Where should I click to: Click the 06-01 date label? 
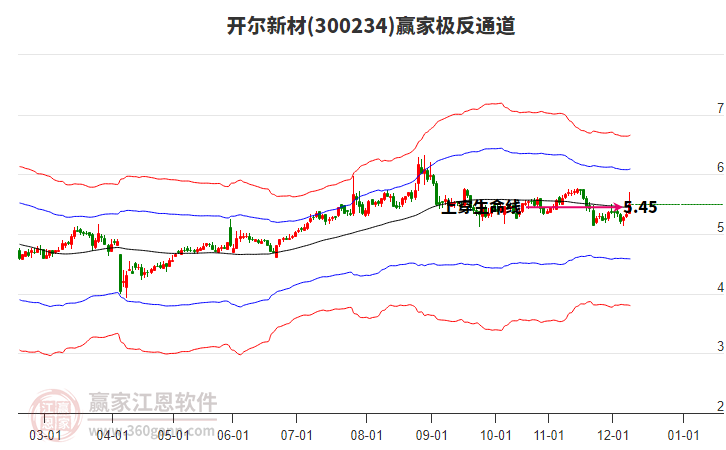[232, 436]
